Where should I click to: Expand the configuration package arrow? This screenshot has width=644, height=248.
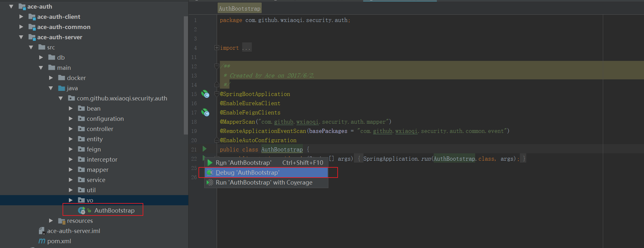(x=71, y=119)
